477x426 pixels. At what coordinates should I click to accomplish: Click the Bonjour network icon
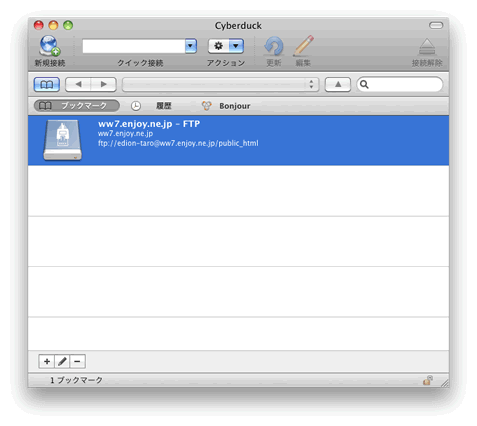(x=207, y=106)
